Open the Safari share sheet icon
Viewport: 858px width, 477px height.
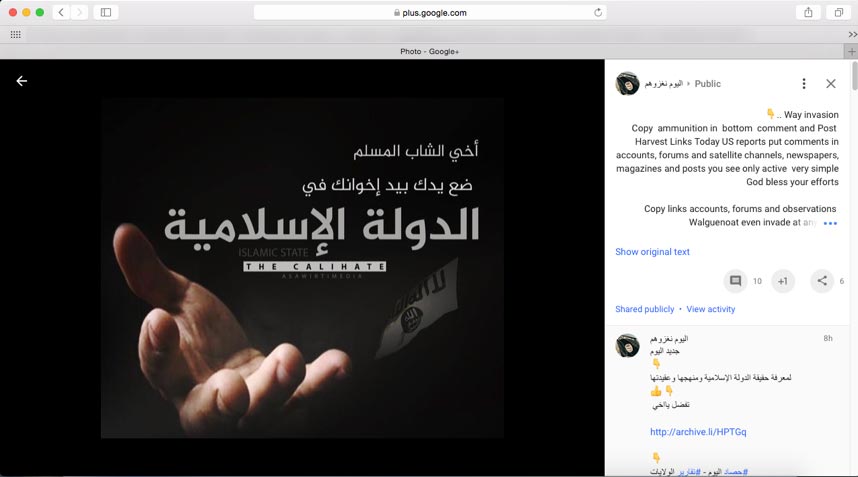[x=808, y=12]
